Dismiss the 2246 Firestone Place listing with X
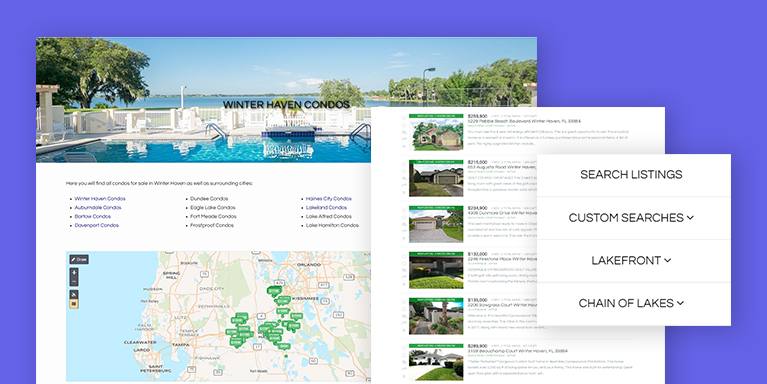 [x=404, y=284]
